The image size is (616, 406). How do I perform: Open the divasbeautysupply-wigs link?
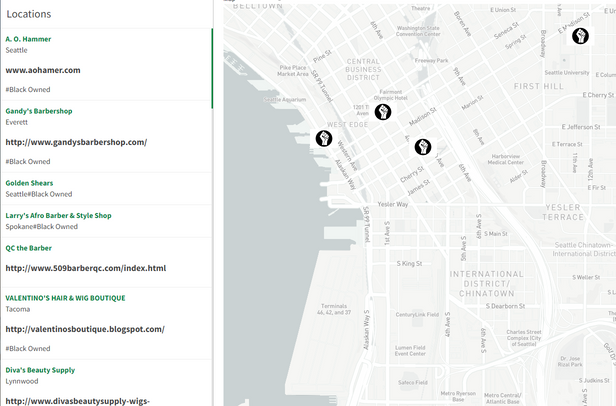tap(77, 401)
